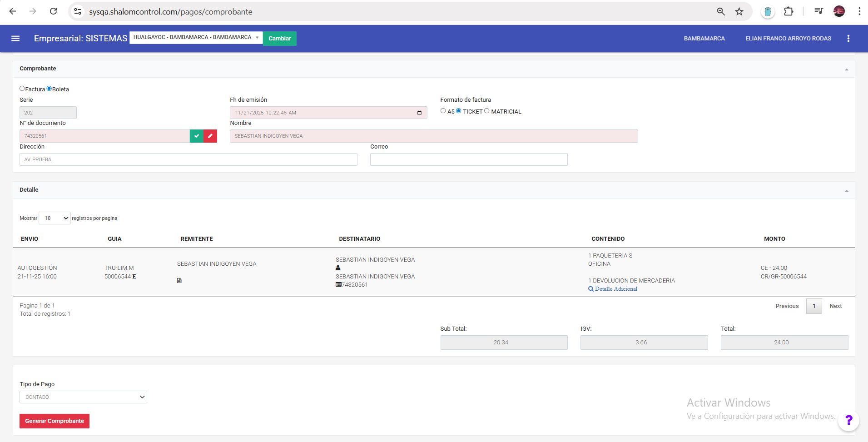Click the Generar Comprobante button
868x442 pixels.
point(55,421)
